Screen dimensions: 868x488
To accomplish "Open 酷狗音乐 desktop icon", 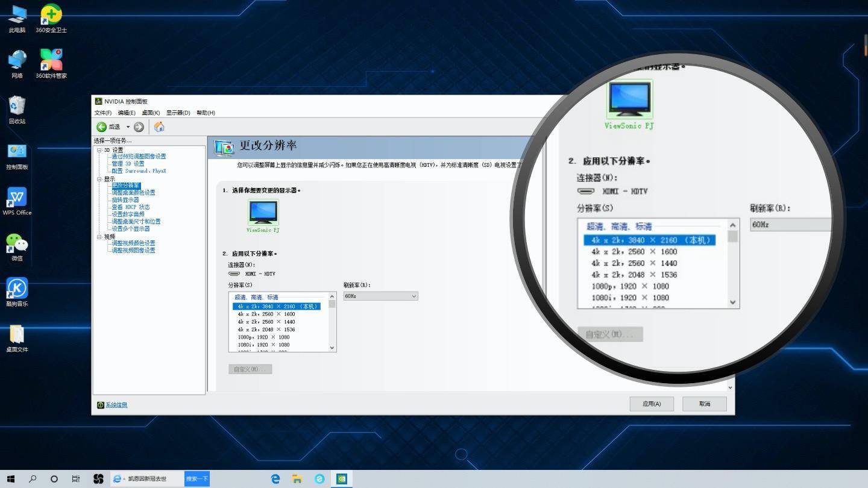I will pyautogui.click(x=16, y=288).
